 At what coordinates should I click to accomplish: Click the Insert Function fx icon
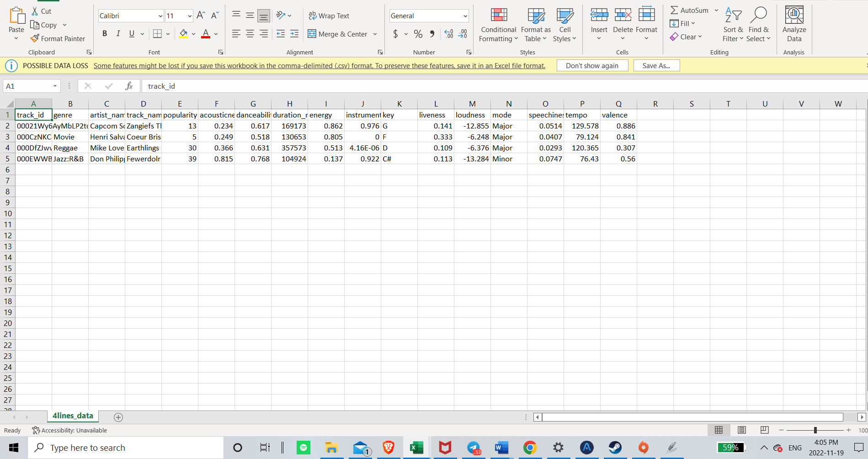coord(129,86)
